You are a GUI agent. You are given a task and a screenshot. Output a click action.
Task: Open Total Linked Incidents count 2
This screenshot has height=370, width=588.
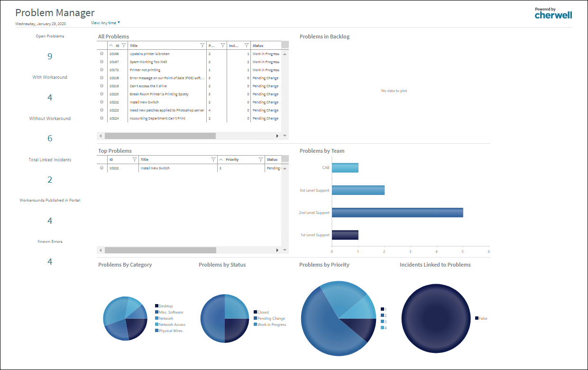coord(50,180)
